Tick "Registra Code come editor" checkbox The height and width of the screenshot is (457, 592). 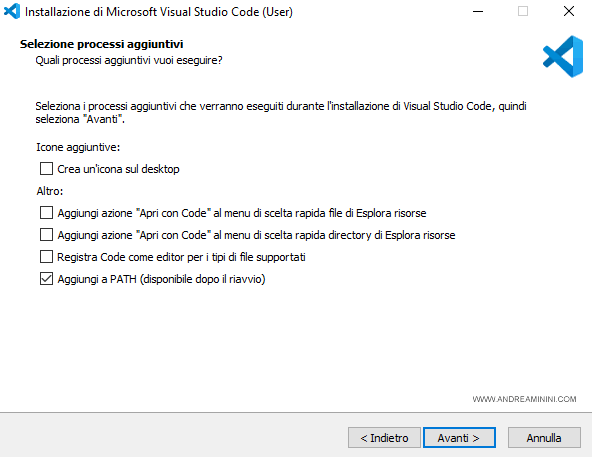coord(46,257)
